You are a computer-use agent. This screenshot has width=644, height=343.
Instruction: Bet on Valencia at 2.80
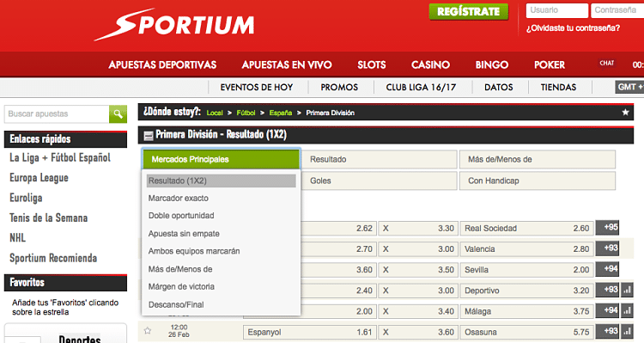click(x=527, y=248)
